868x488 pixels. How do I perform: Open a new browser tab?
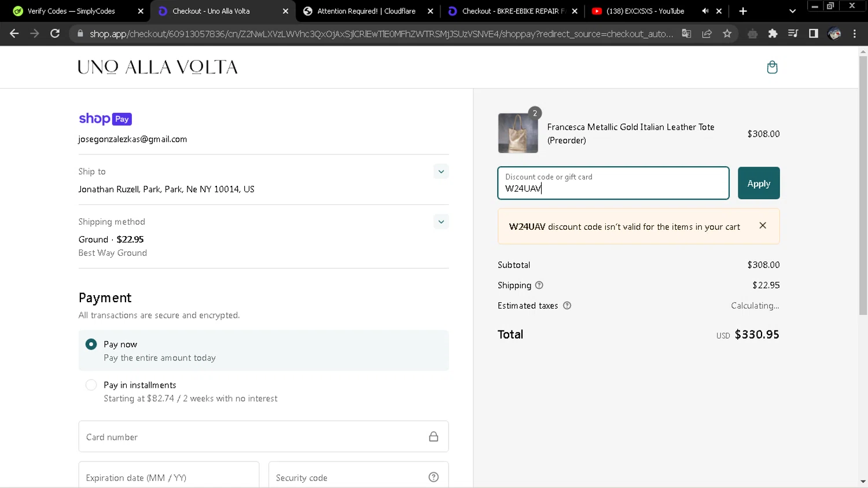[743, 11]
